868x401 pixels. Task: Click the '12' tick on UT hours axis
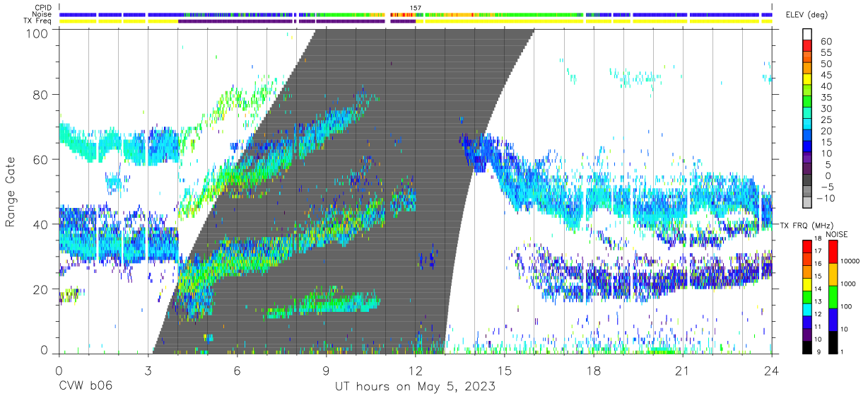416,370
